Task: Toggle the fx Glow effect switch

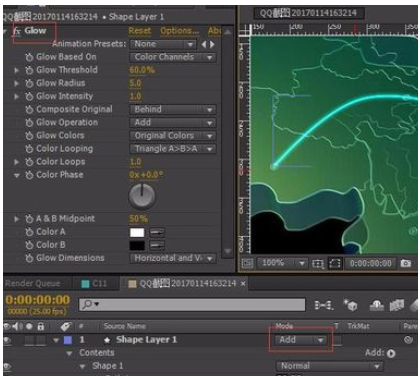Action: pos(17,31)
